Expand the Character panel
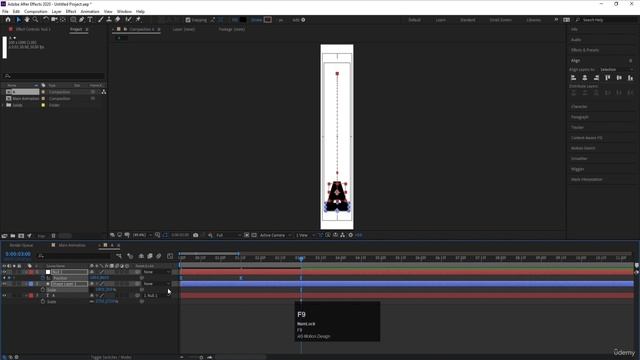640x360 pixels. click(579, 107)
